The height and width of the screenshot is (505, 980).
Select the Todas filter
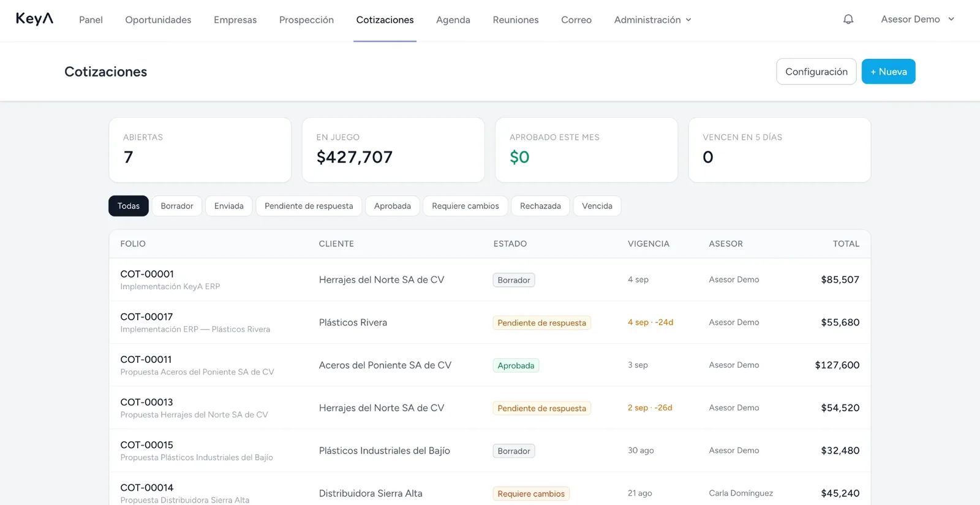pyautogui.click(x=129, y=206)
